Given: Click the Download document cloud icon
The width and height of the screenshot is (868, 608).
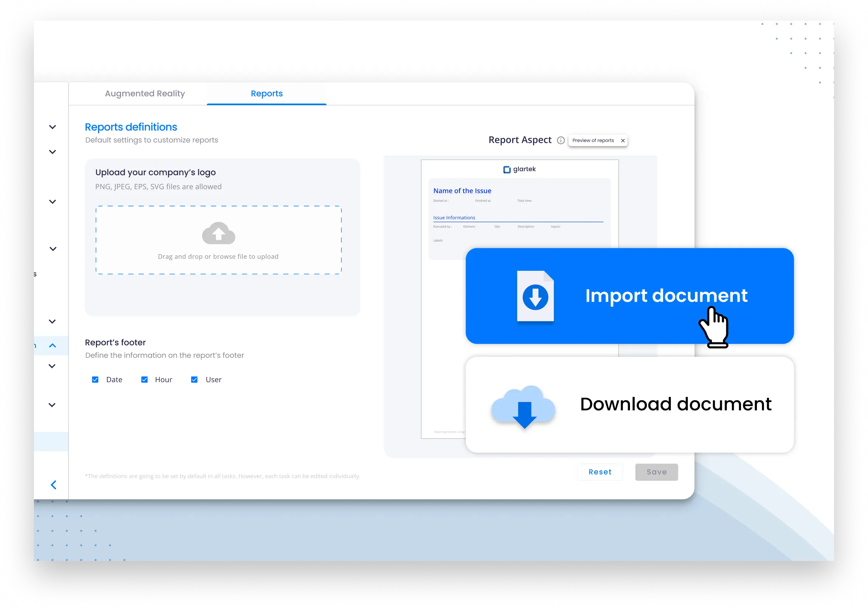Looking at the screenshot, I should point(523,407).
